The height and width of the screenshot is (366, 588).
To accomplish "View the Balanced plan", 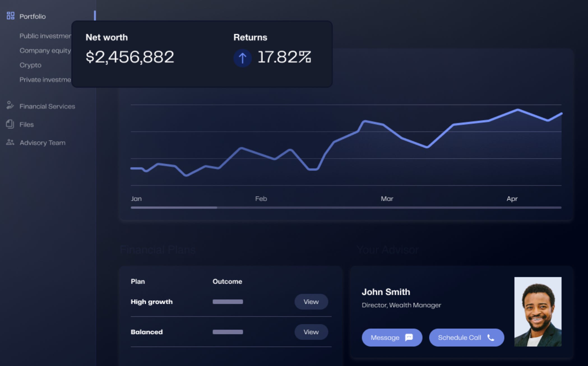I will [x=311, y=332].
